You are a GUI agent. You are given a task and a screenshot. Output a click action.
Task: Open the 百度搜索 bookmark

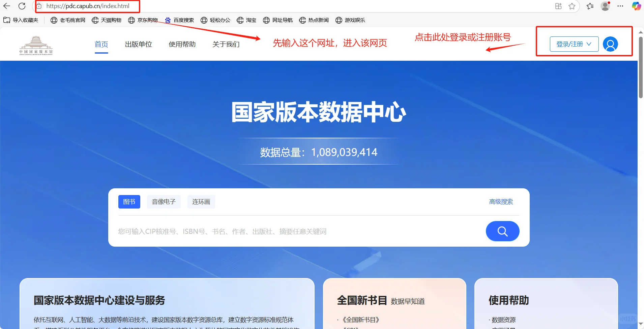179,20
